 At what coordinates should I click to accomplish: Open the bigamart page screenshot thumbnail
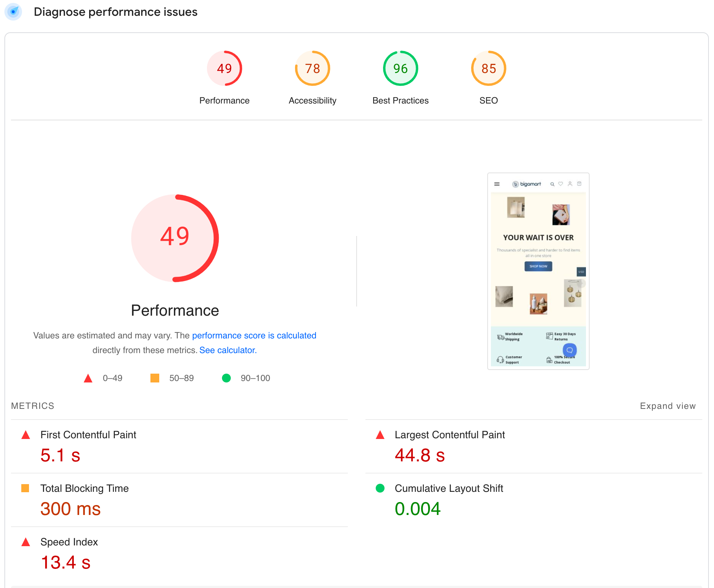pyautogui.click(x=538, y=271)
